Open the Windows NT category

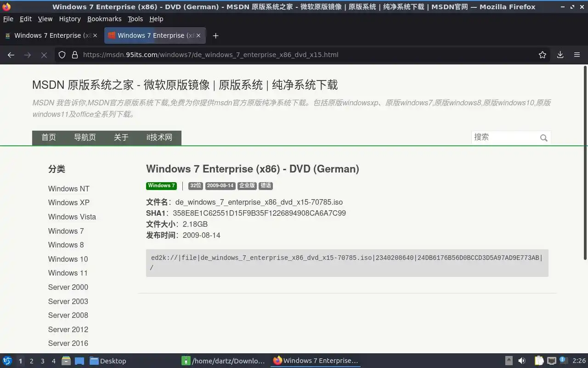tap(69, 189)
